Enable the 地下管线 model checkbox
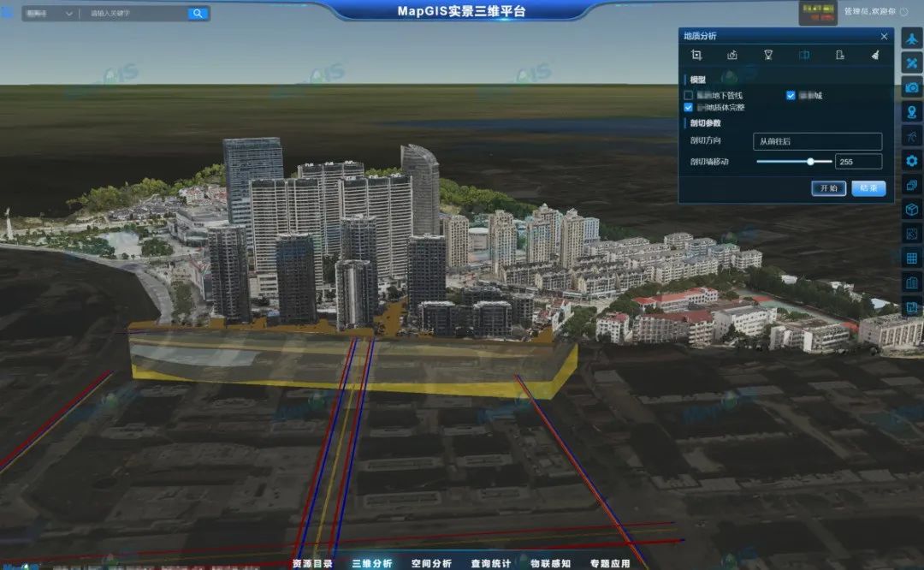This screenshot has height=570, width=924. (688, 95)
